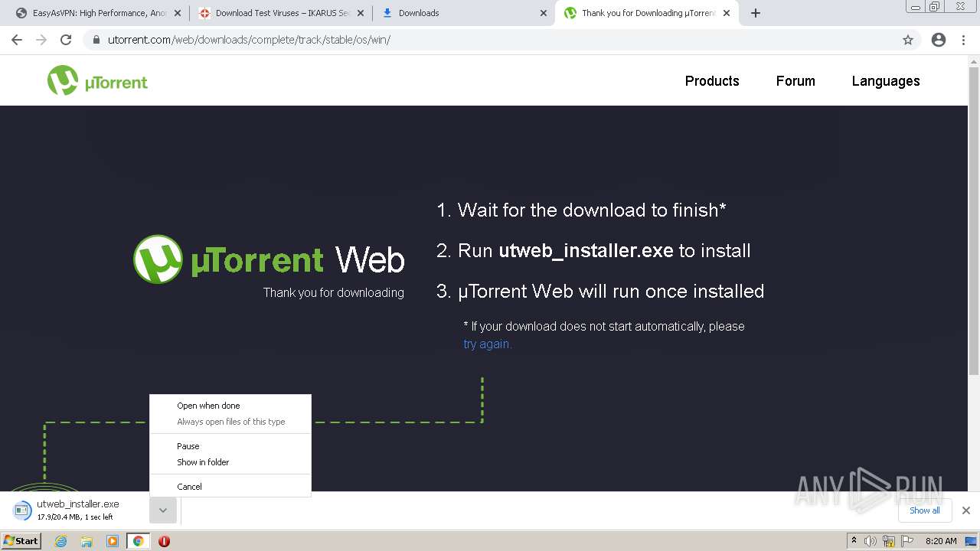
Task: Open the Languages menu
Action: tap(886, 81)
